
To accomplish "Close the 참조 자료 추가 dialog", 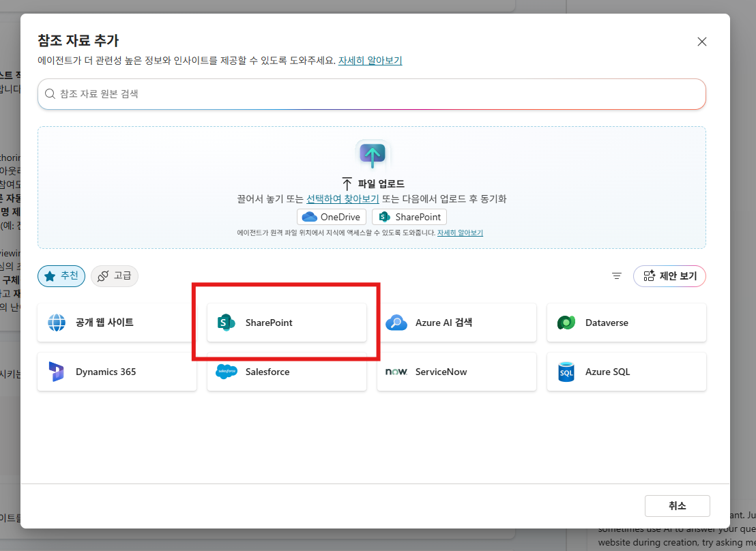I will click(x=702, y=42).
